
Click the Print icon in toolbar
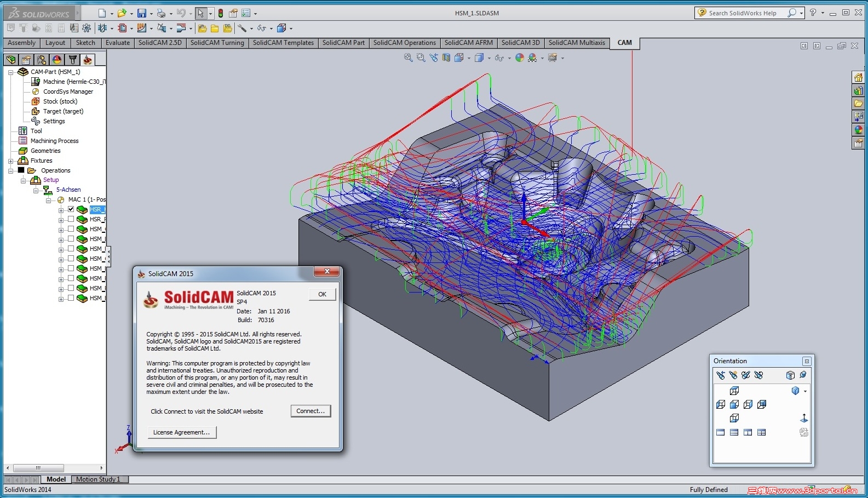click(x=161, y=13)
